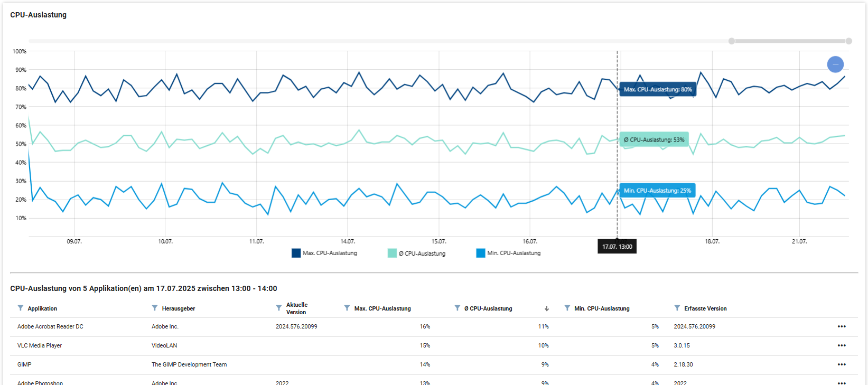The image size is (868, 385).
Task: Hide the Ø CPU-Auslastung series via legend
Action: pyautogui.click(x=417, y=253)
